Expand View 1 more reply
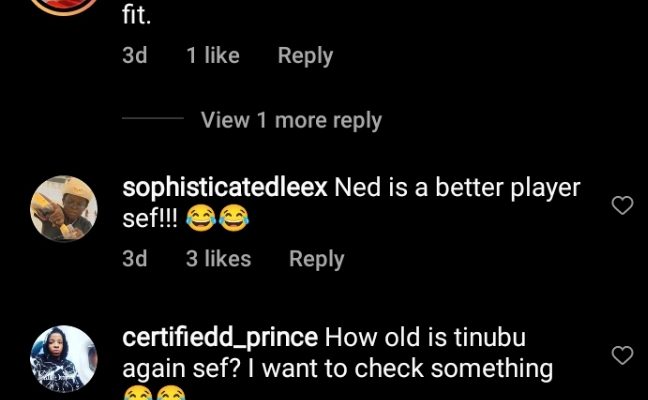 pyautogui.click(x=291, y=120)
